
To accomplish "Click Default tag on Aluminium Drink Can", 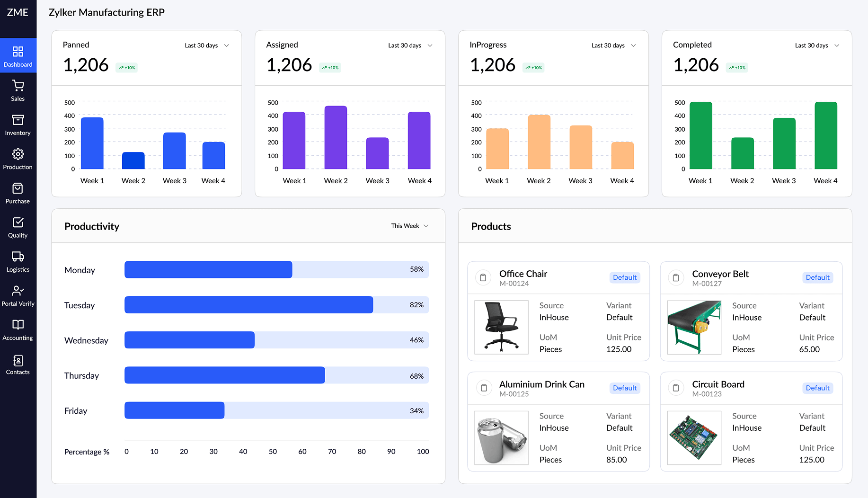I will [x=624, y=388].
